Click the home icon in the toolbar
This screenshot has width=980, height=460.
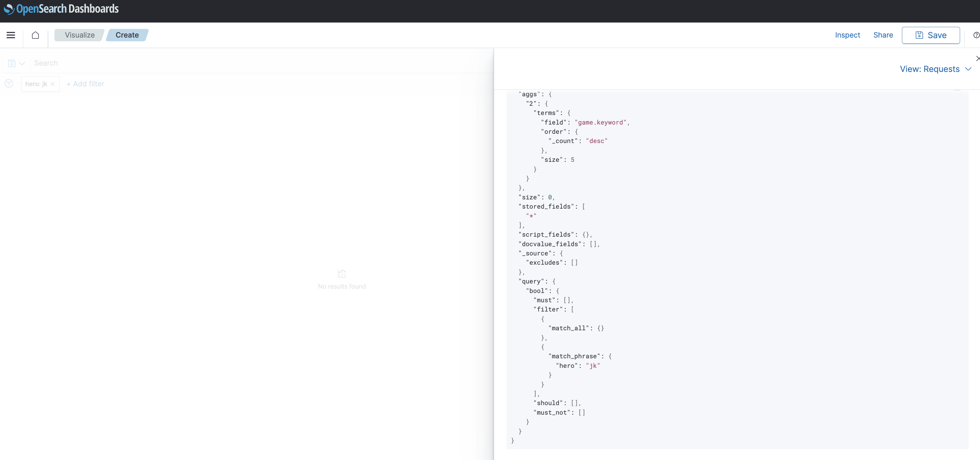[x=35, y=35]
